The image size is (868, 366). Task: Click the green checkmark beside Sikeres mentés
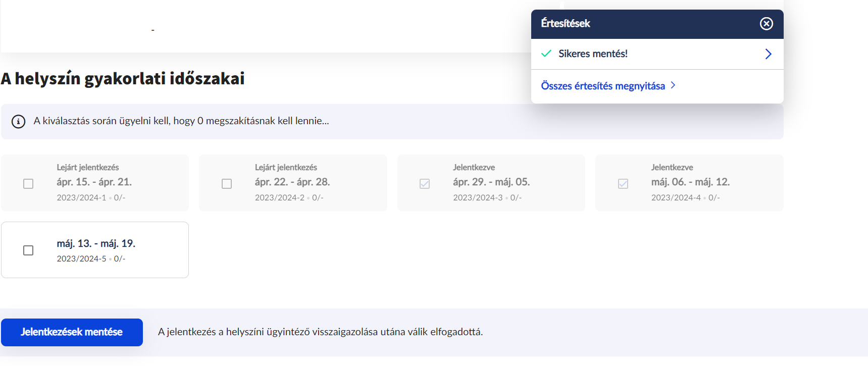[546, 54]
